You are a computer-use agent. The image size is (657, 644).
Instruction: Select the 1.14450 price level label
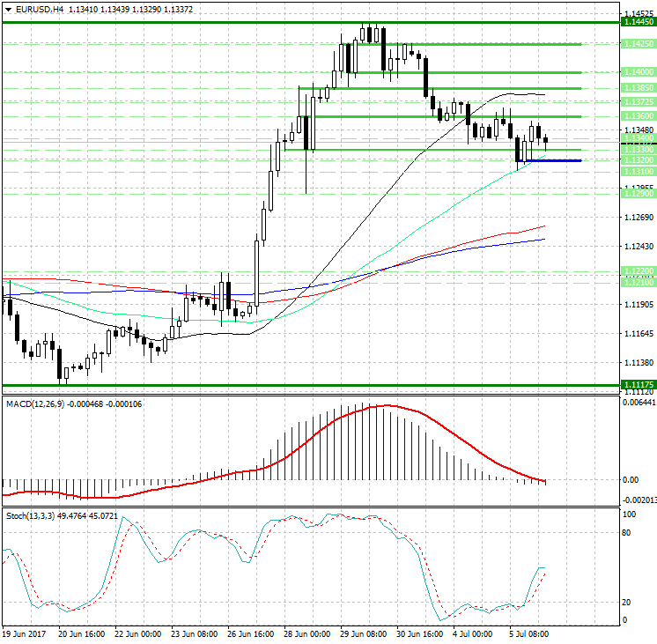[637, 22]
